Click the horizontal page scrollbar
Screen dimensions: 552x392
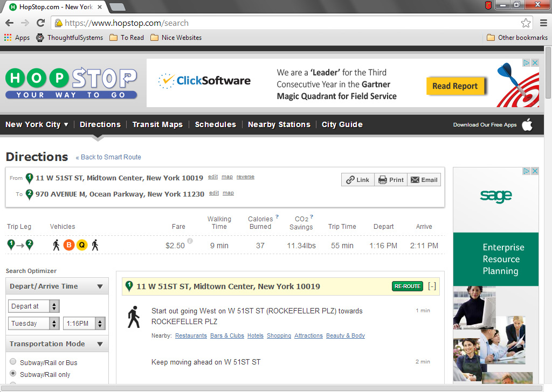[272, 388]
